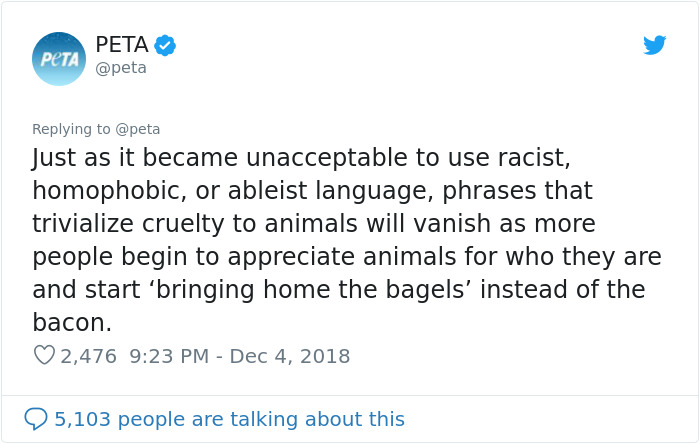Click the 'Replying to' label text
The height and width of the screenshot is (444, 700).
pos(71,129)
